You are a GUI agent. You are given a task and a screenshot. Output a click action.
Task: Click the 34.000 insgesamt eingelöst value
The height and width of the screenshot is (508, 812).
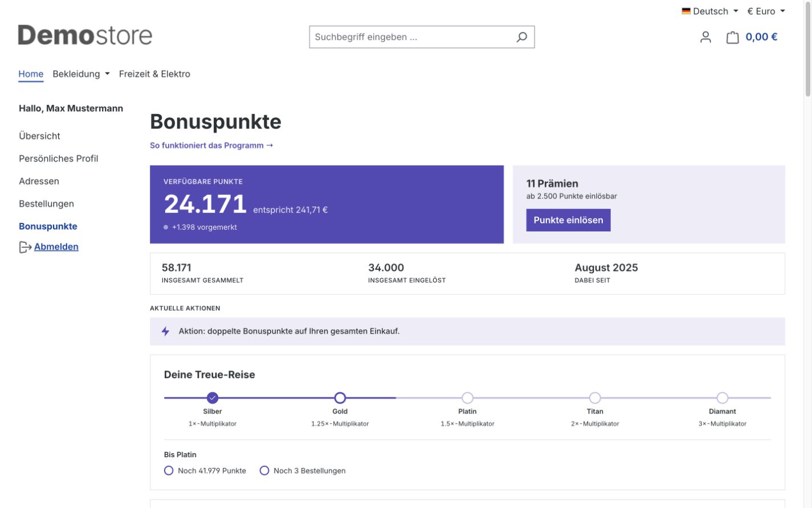pyautogui.click(x=386, y=267)
